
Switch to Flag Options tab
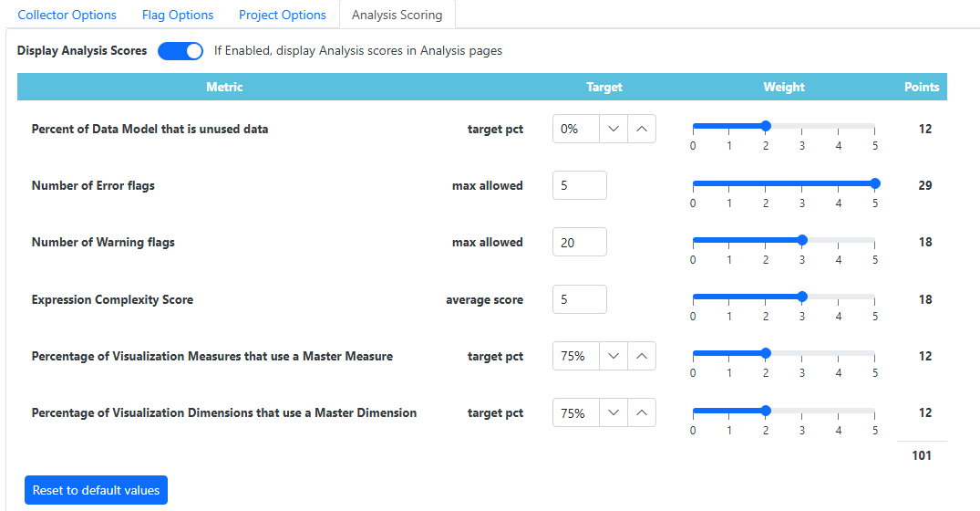[x=178, y=15]
